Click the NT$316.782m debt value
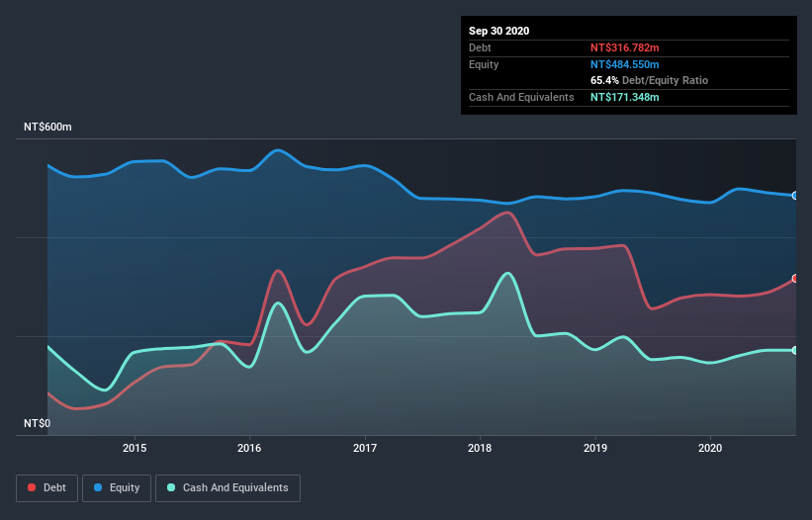This screenshot has width=812, height=520. (x=624, y=47)
